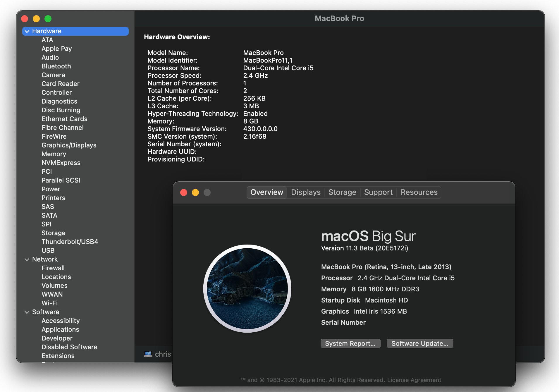Select Apple Pay in the sidebar
Screen dimensions: 559x392
(x=57, y=49)
